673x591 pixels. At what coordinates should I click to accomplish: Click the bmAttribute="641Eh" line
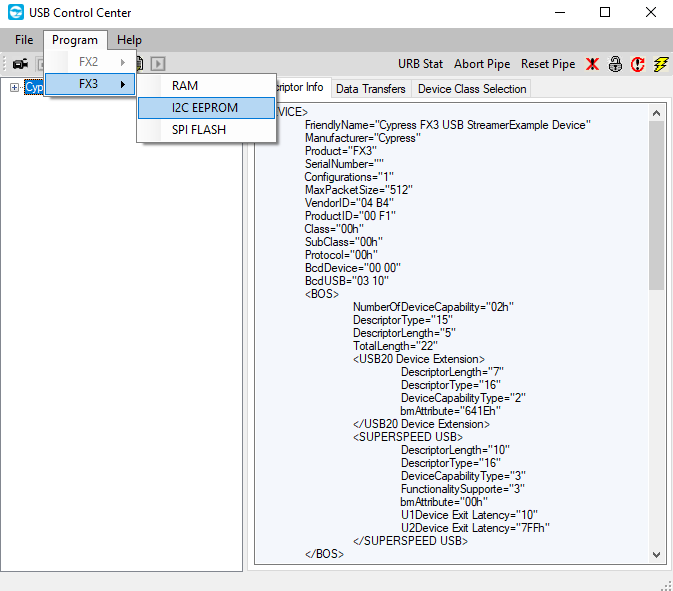450,411
